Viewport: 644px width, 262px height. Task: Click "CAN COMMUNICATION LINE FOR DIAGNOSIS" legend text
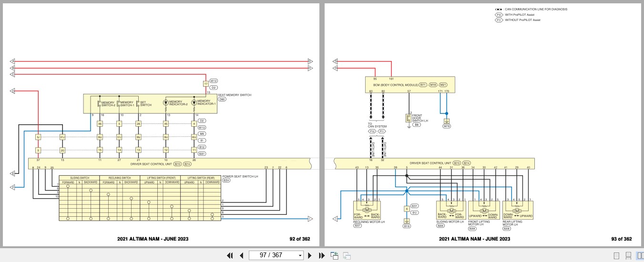click(x=536, y=9)
